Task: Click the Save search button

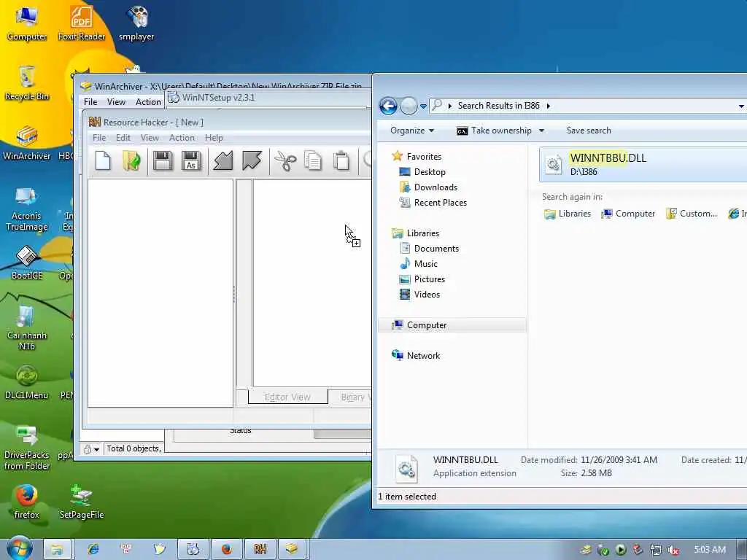Action: click(x=589, y=131)
